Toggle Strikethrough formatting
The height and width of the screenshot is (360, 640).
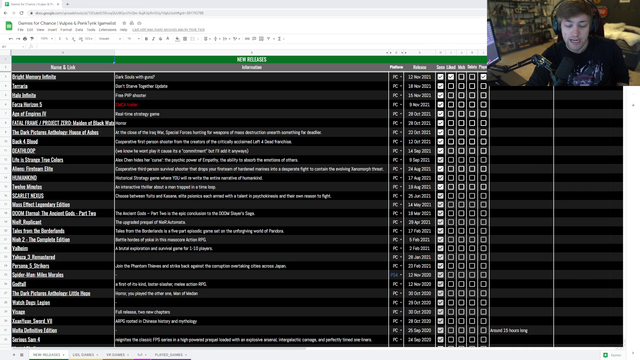pyautogui.click(x=160, y=39)
